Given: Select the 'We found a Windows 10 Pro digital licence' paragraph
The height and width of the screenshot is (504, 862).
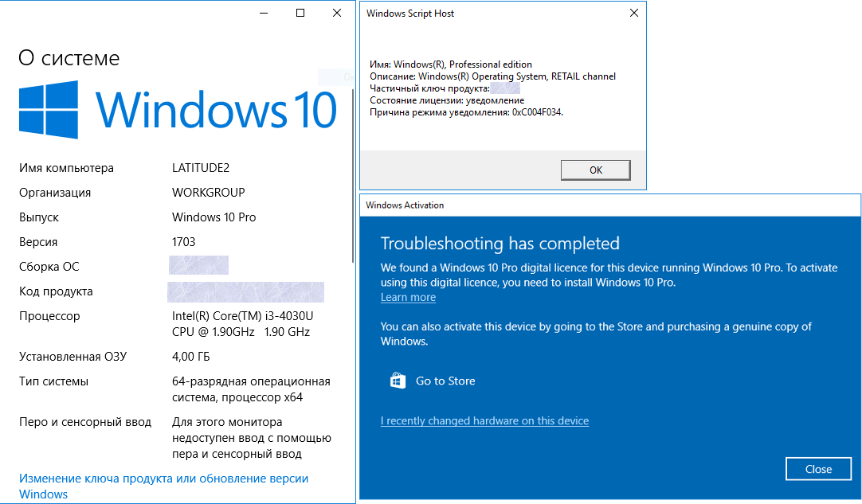Looking at the screenshot, I should [x=609, y=275].
